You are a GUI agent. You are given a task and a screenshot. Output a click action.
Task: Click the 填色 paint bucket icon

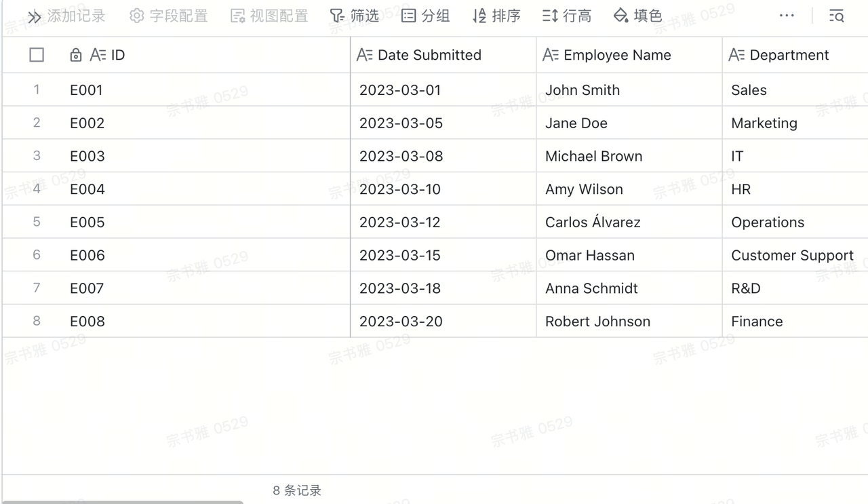(x=620, y=16)
